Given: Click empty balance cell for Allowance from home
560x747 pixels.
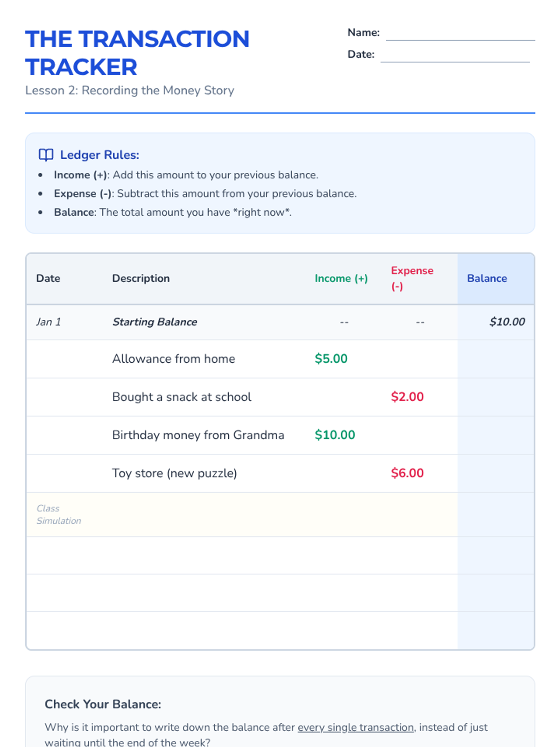Looking at the screenshot, I should pyautogui.click(x=496, y=359).
